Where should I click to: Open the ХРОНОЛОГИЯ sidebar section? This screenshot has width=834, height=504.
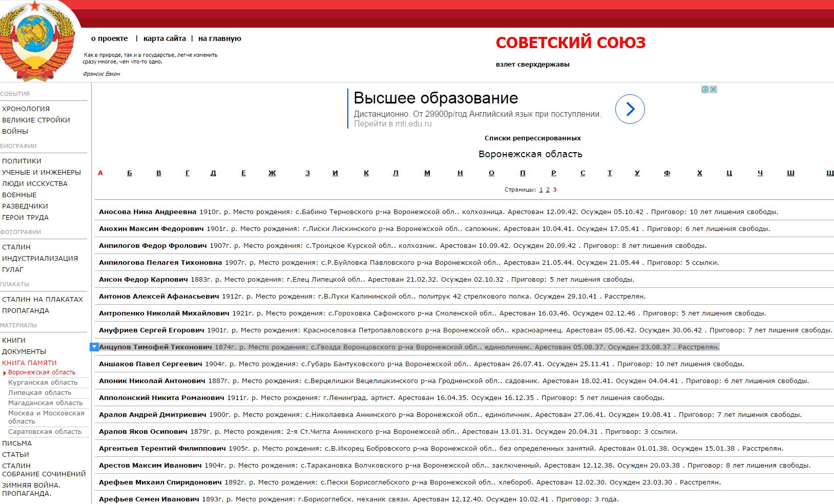click(26, 109)
